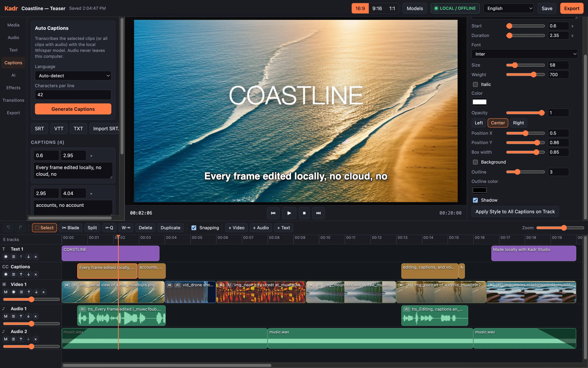Switch to the Media sidebar tab
The image size is (588, 368).
coord(13,25)
